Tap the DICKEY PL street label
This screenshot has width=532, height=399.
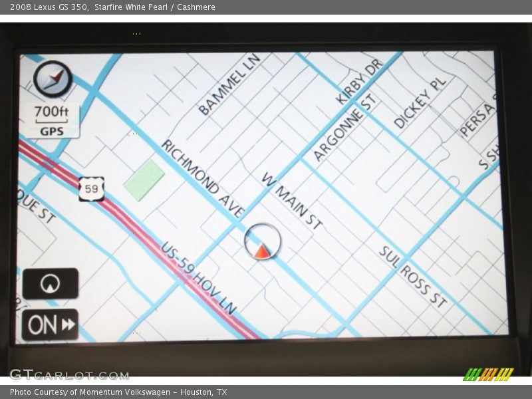(420, 103)
